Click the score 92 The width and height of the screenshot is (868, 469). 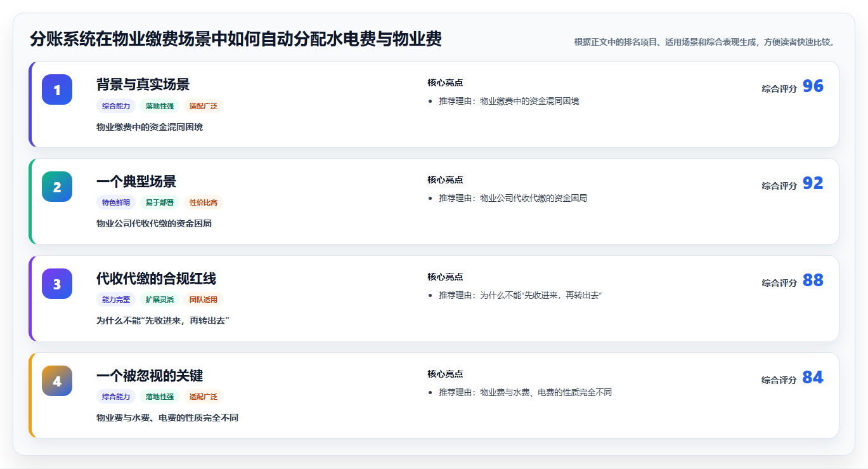point(813,183)
